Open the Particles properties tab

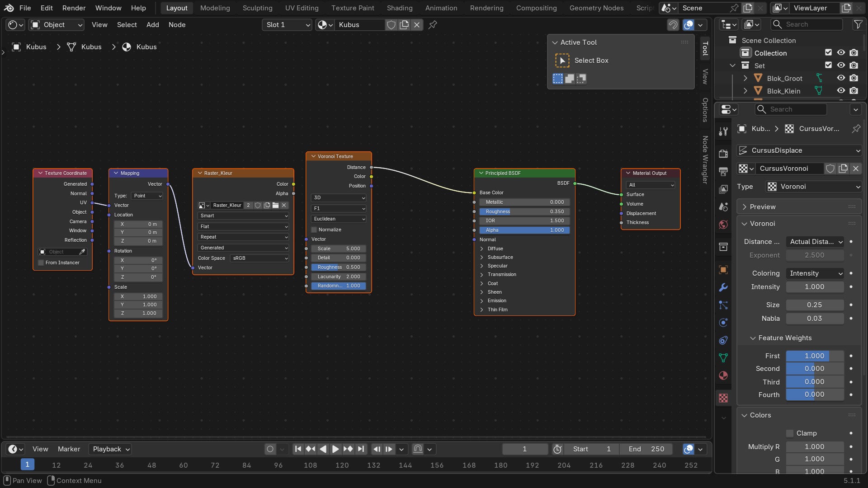coord(723,305)
